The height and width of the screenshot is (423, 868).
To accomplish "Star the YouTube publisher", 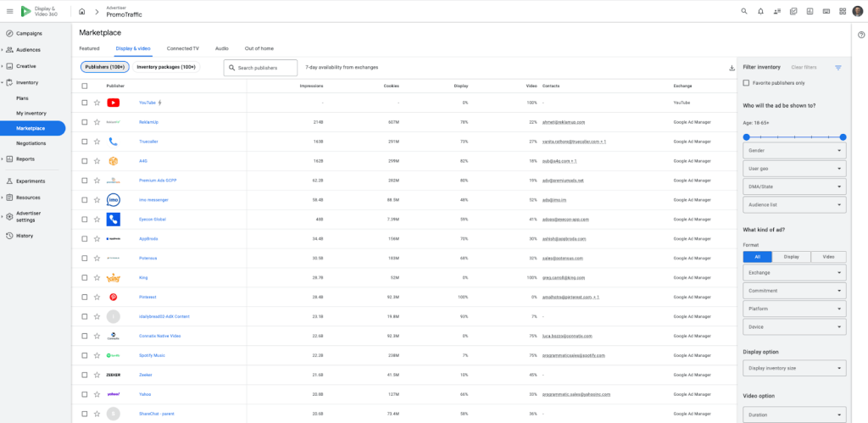I will click(97, 103).
